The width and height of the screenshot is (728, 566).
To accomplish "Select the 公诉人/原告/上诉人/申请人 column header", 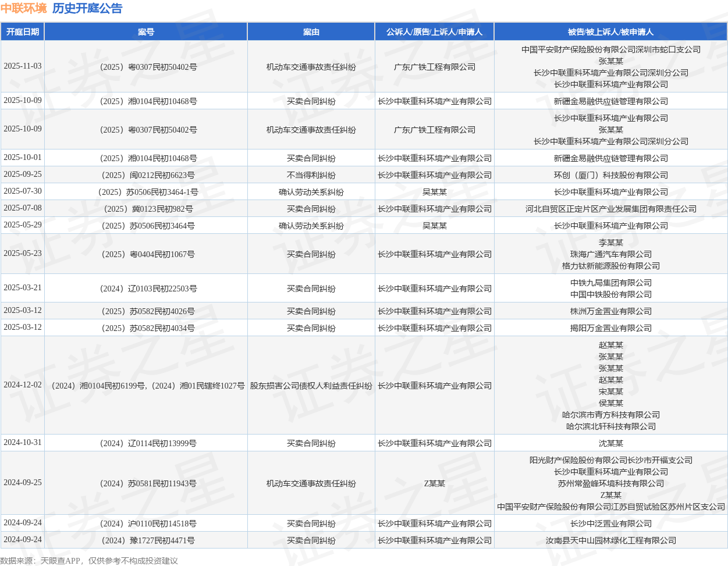I will pyautogui.click(x=435, y=32).
